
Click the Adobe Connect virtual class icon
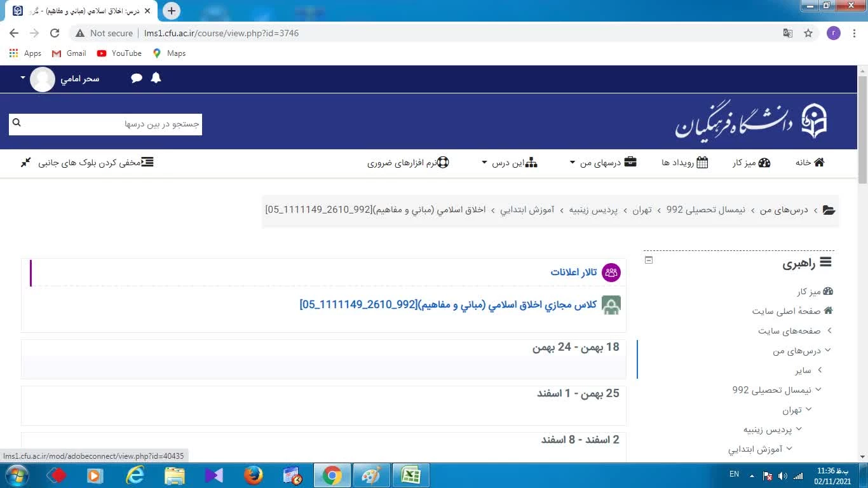[611, 305]
